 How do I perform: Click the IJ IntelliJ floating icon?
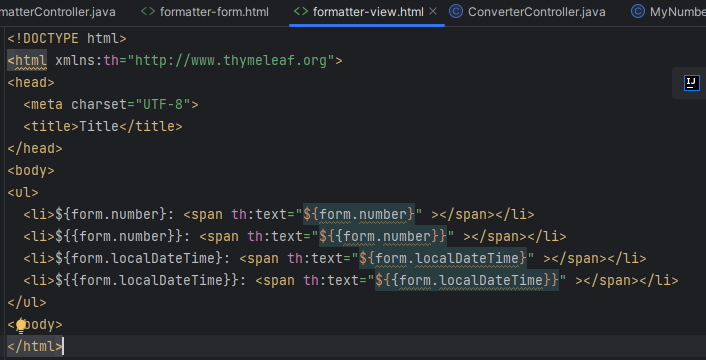(x=692, y=83)
